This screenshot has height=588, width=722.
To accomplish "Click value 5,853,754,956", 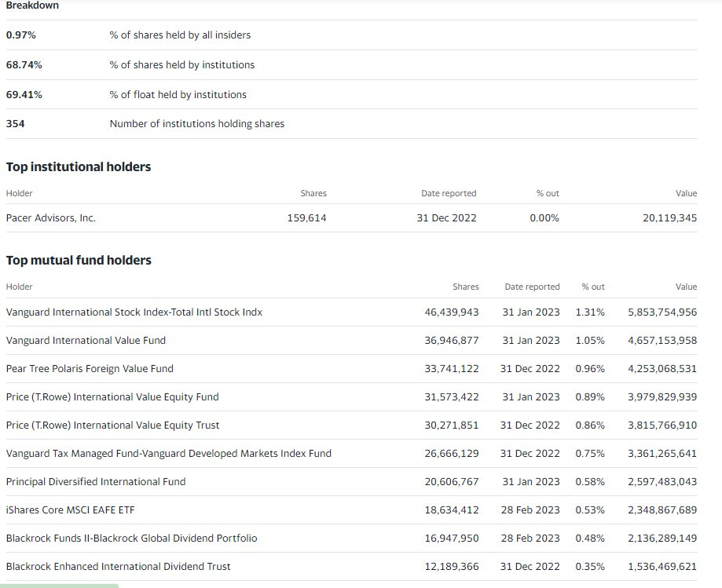I will [x=662, y=312].
